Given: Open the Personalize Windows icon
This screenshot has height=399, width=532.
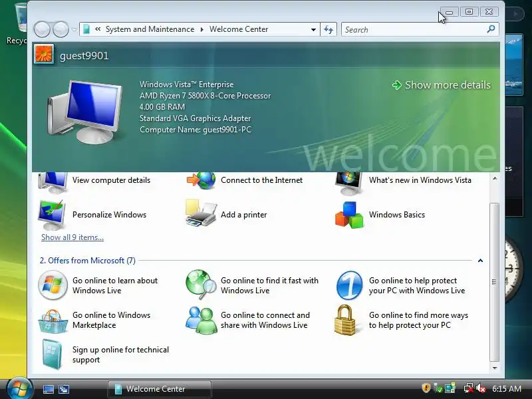Looking at the screenshot, I should tap(53, 215).
